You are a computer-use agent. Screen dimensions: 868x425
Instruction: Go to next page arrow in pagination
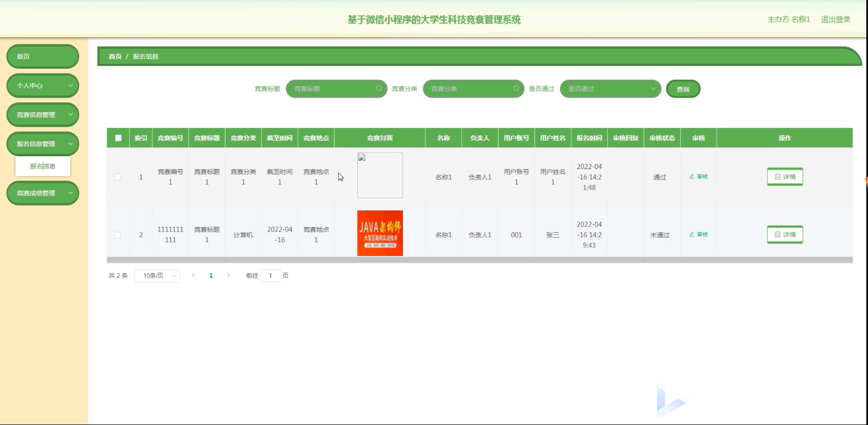229,275
